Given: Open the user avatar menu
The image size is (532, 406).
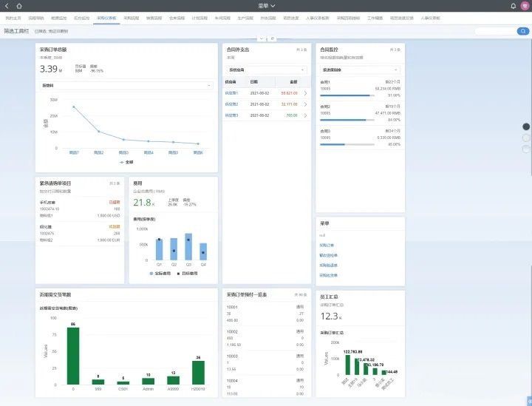Looking at the screenshot, I should click(525, 6).
